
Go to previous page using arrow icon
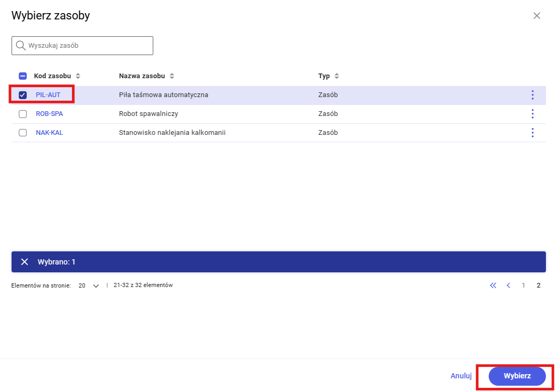click(x=508, y=285)
